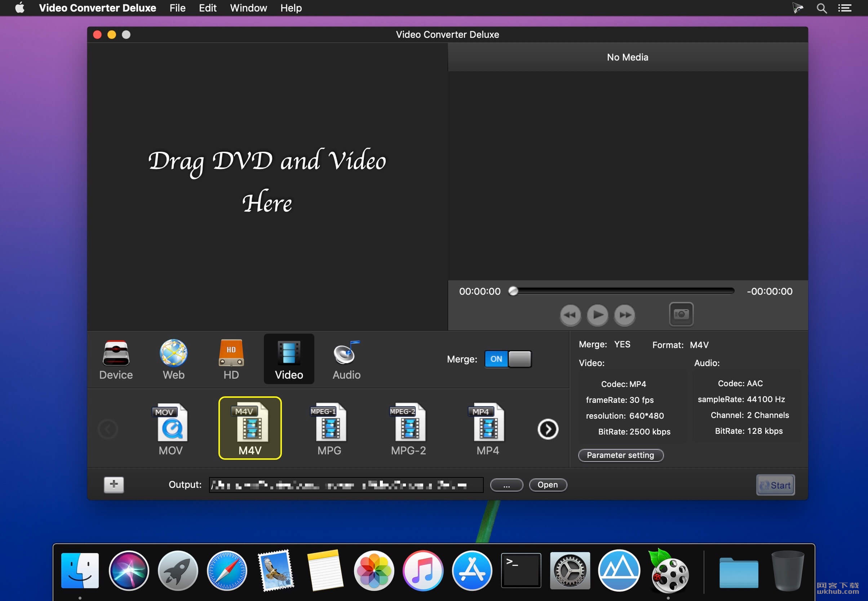868x601 pixels.
Task: Browse output path with the ... button
Action: click(x=506, y=485)
